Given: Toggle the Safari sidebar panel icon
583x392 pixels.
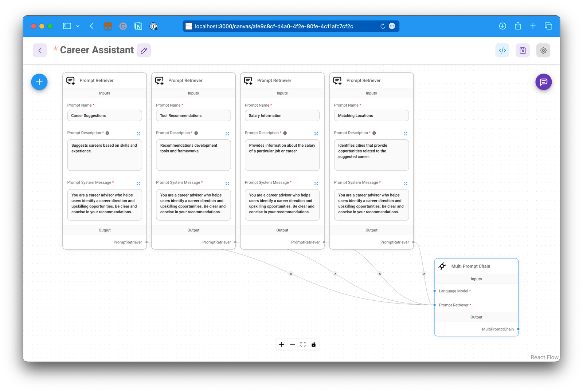Looking at the screenshot, I should [67, 26].
